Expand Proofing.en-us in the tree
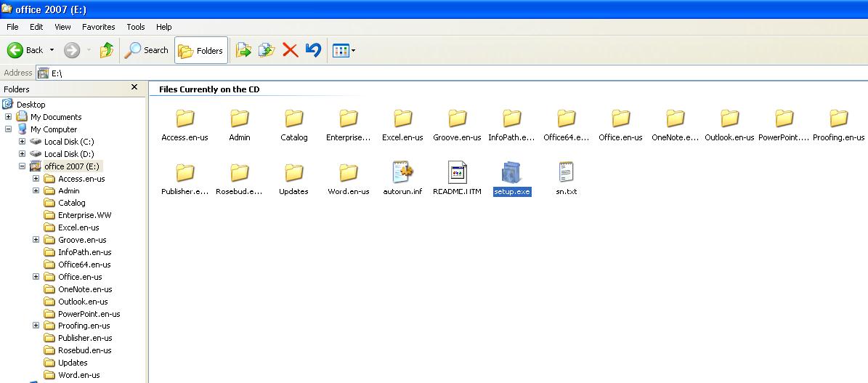Screen dimensions: 868x383 (36, 326)
